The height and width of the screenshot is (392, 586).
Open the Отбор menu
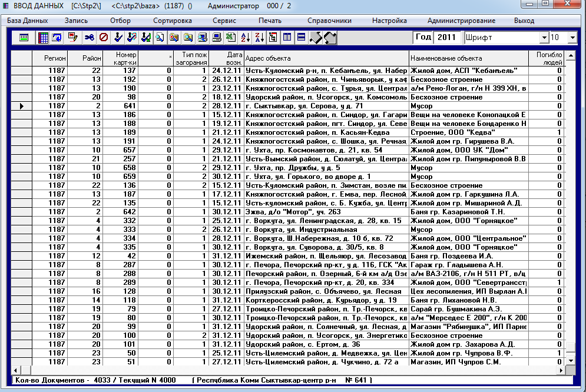pos(120,21)
